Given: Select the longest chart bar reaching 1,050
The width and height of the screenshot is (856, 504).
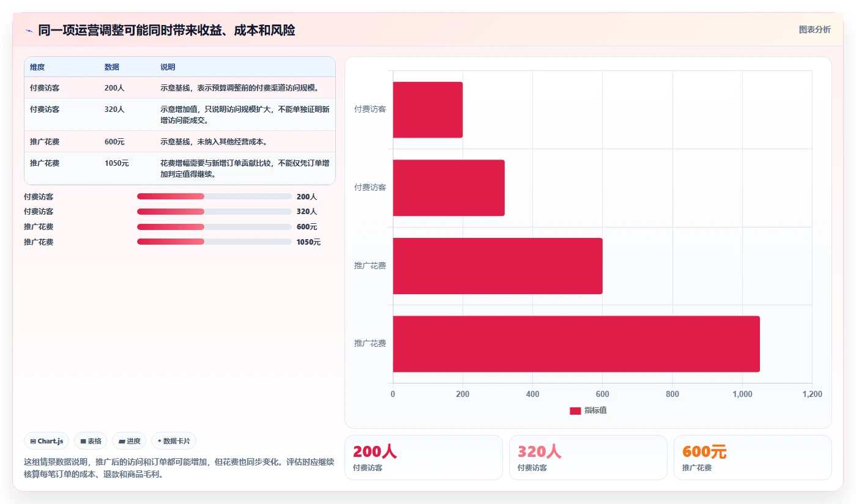Looking at the screenshot, I should [576, 344].
